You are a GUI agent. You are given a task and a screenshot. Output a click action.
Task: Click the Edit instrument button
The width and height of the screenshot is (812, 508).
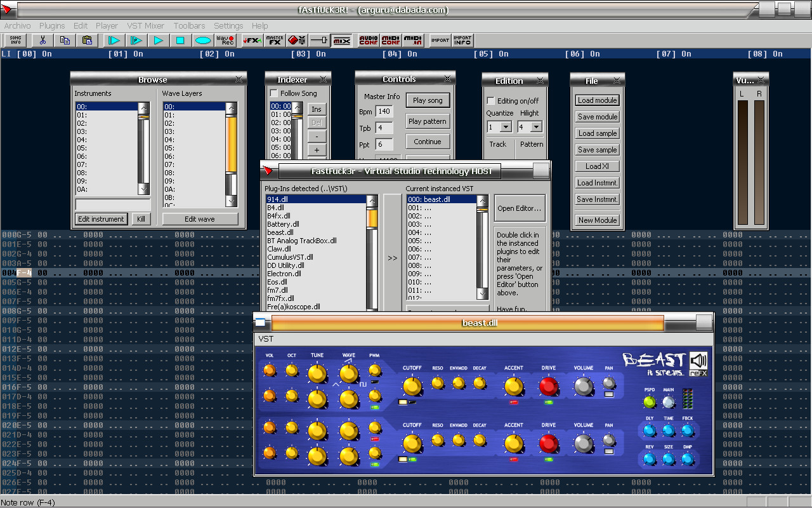click(x=101, y=219)
